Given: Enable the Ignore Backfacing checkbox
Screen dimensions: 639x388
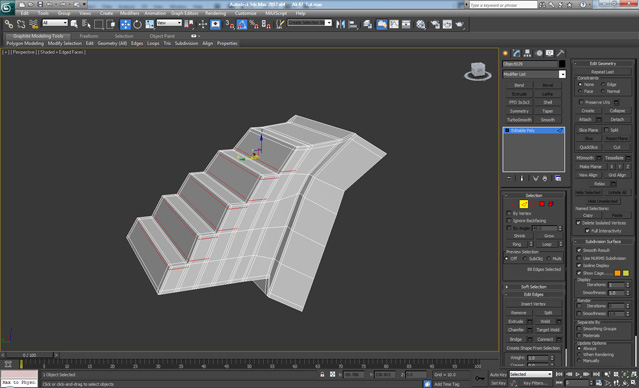Looking at the screenshot, I should click(509, 220).
